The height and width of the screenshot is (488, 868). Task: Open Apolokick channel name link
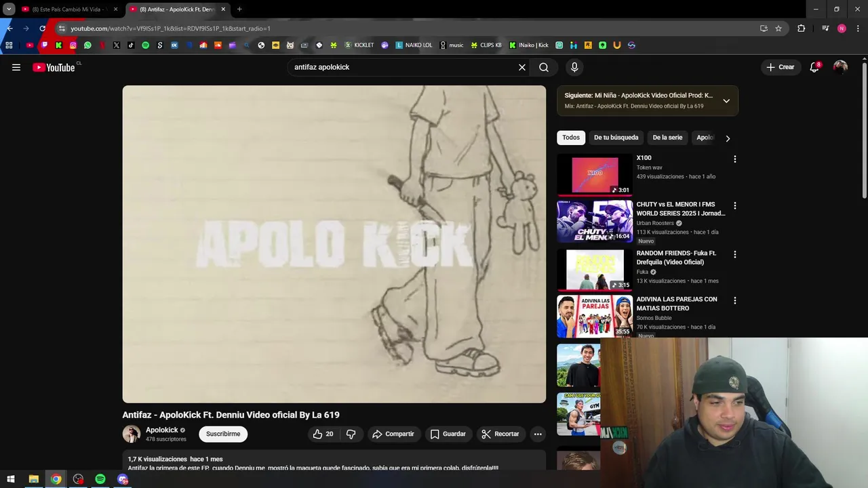[162, 430]
